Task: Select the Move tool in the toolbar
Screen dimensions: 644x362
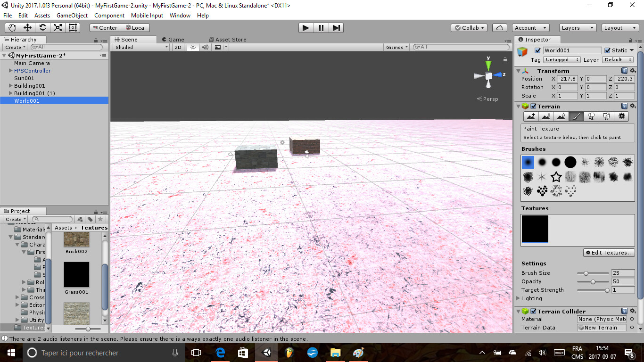Action: pyautogui.click(x=27, y=27)
